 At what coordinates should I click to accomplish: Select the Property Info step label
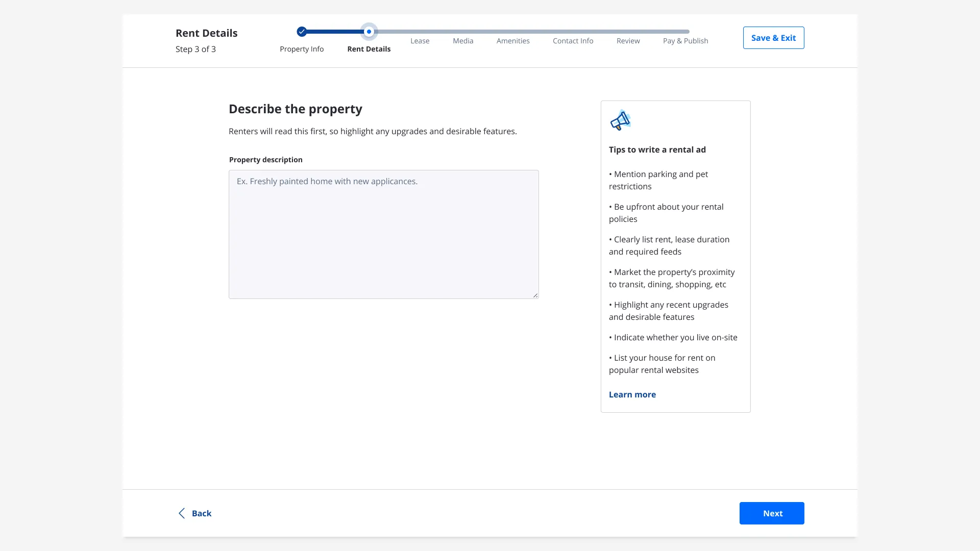[302, 49]
